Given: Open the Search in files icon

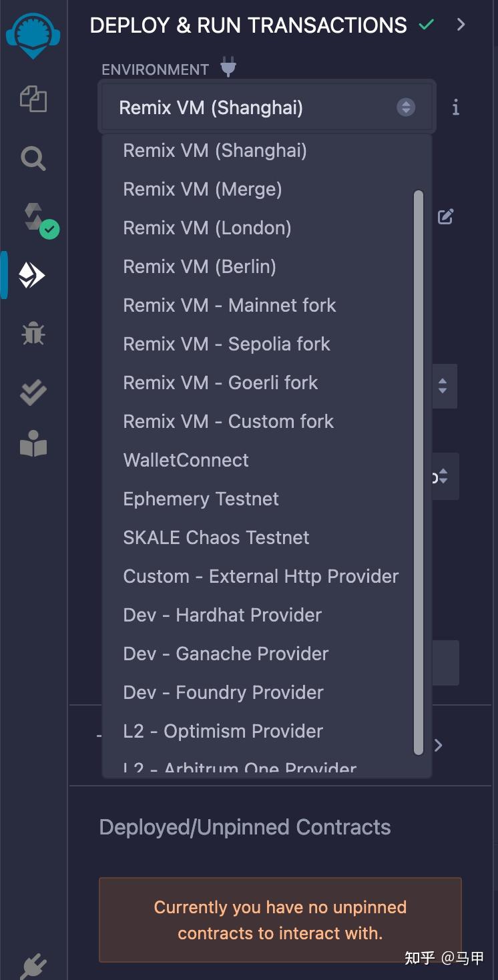Looking at the screenshot, I should [x=33, y=159].
